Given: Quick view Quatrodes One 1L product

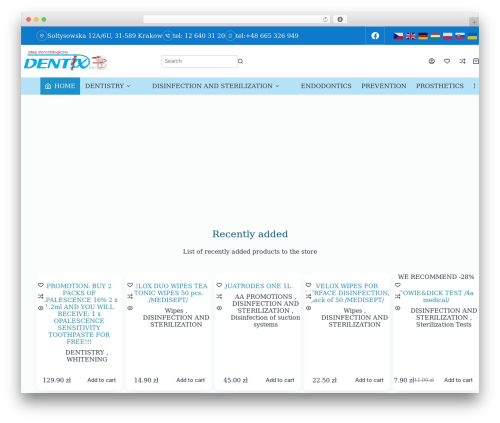Looking at the screenshot, I should (x=219, y=308).
